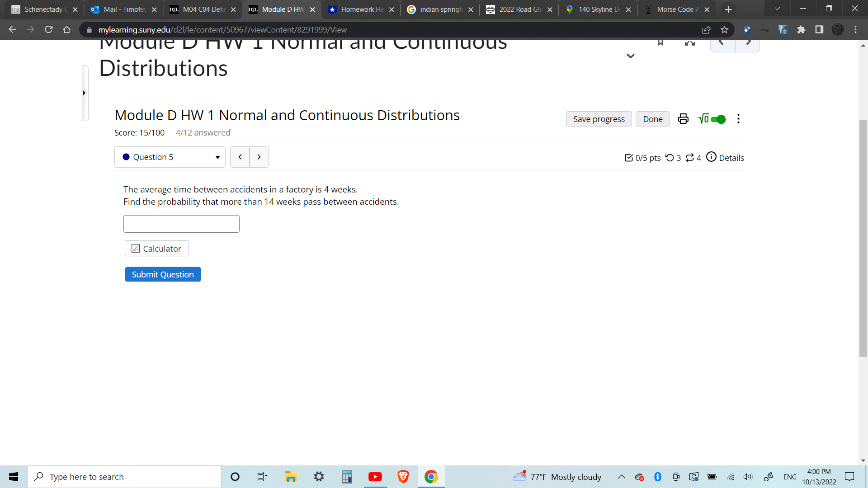Click the Save progress button

tap(599, 119)
